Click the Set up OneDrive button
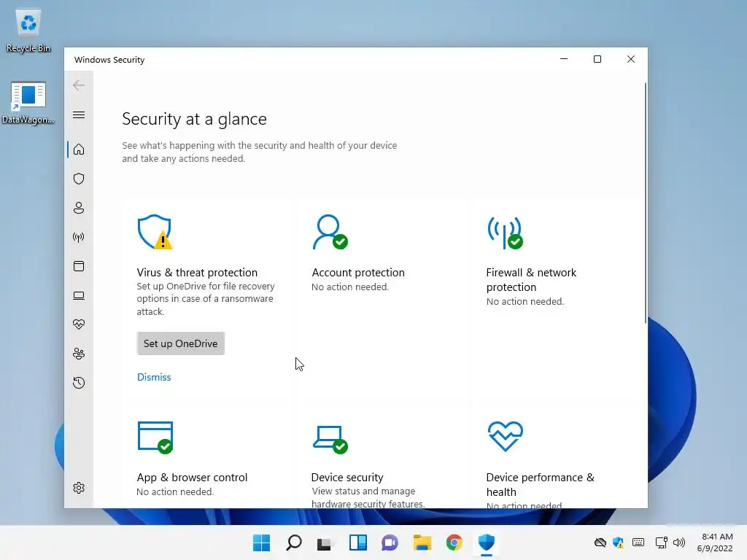The width and height of the screenshot is (747, 560). pyautogui.click(x=181, y=343)
